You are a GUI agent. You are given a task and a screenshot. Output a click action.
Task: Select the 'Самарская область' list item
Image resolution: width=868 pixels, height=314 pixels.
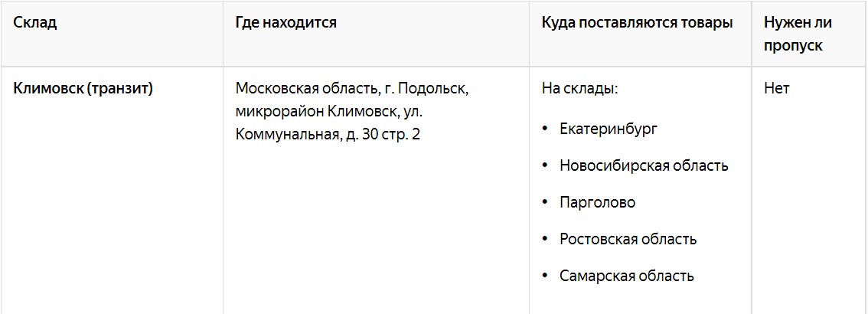pyautogui.click(x=627, y=276)
